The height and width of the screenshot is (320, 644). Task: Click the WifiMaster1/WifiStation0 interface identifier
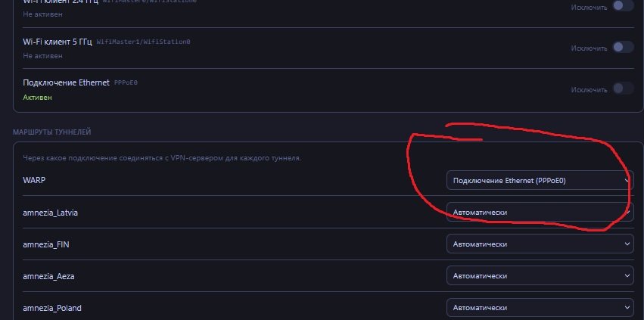point(144,41)
